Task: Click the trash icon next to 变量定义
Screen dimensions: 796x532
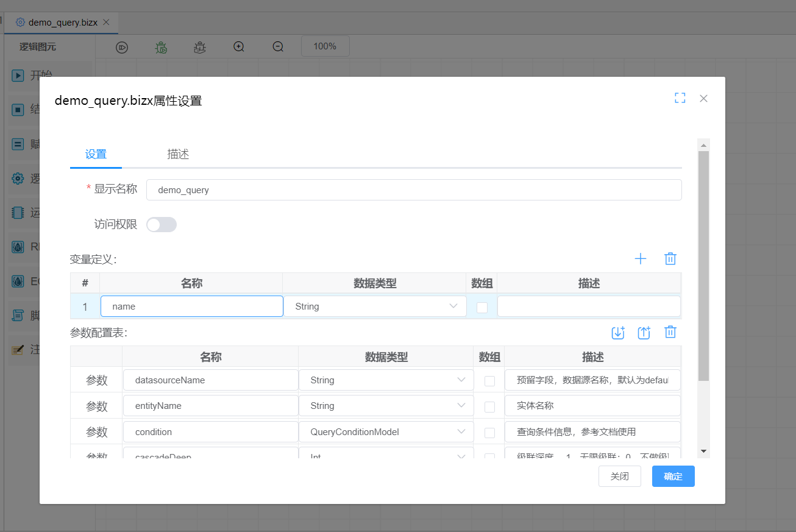Action: point(670,258)
